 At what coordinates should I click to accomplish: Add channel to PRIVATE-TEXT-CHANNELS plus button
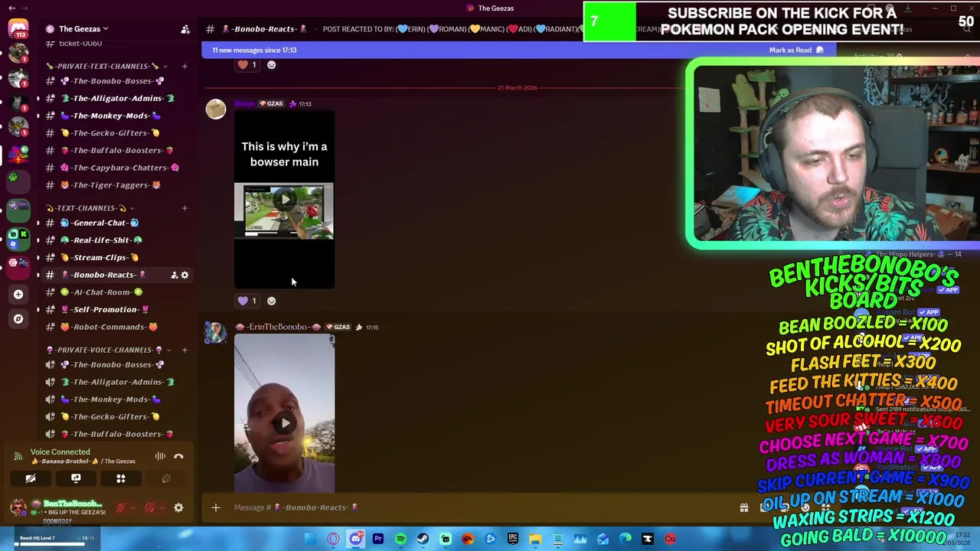coord(185,66)
